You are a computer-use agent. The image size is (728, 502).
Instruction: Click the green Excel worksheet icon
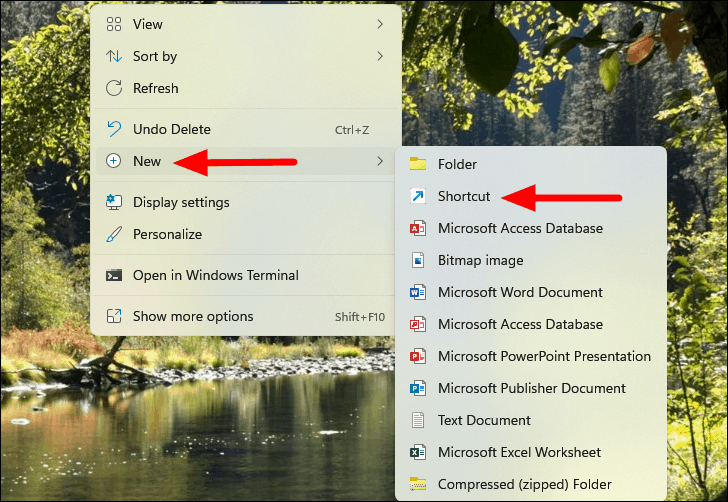[x=418, y=453]
